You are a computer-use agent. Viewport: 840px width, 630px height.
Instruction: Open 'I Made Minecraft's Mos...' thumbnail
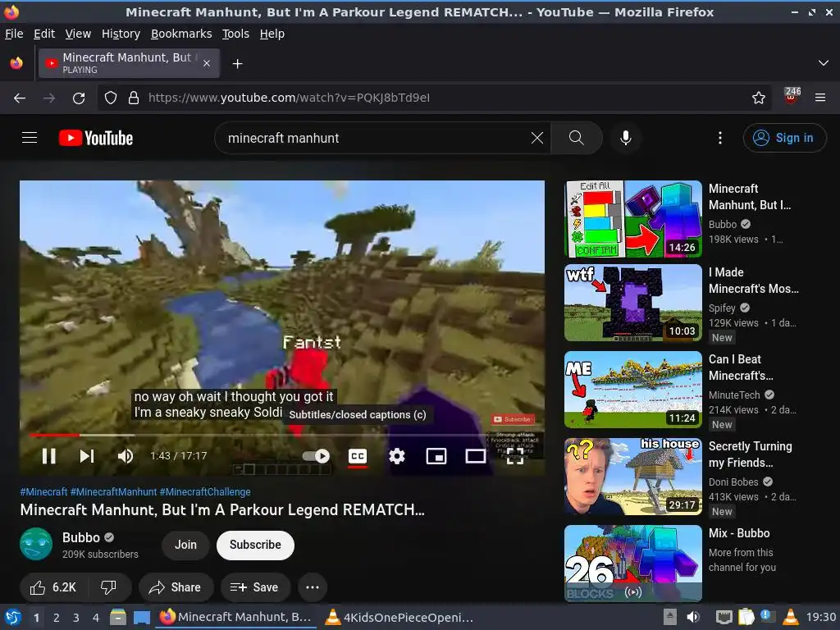633,303
